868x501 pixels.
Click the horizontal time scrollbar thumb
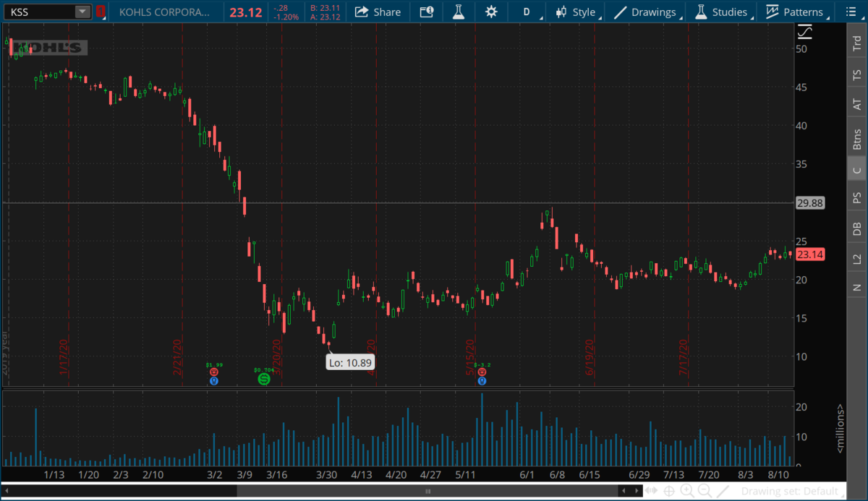coord(428,492)
